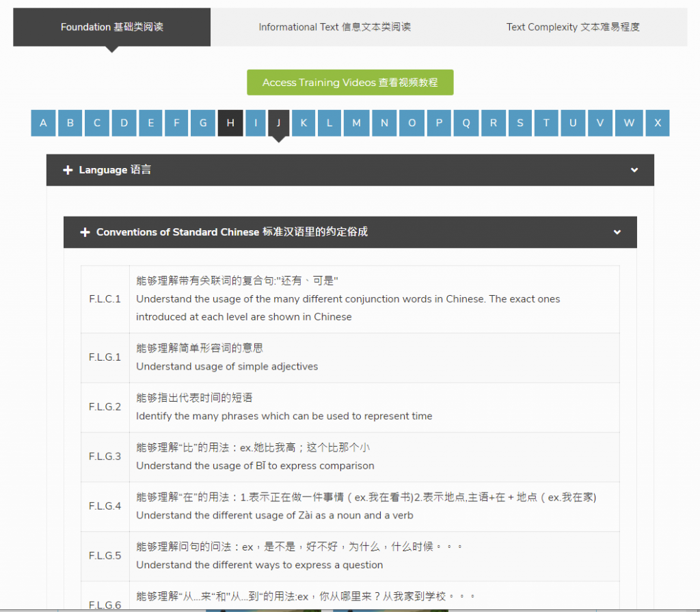Select level D button
This screenshot has width=700, height=612.
pos(124,123)
